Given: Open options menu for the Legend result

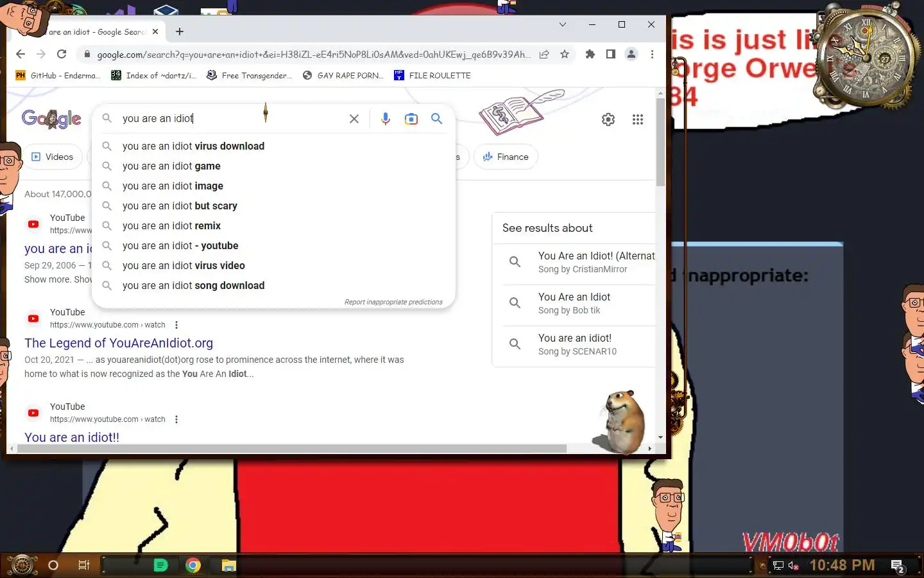Looking at the screenshot, I should tap(176, 325).
